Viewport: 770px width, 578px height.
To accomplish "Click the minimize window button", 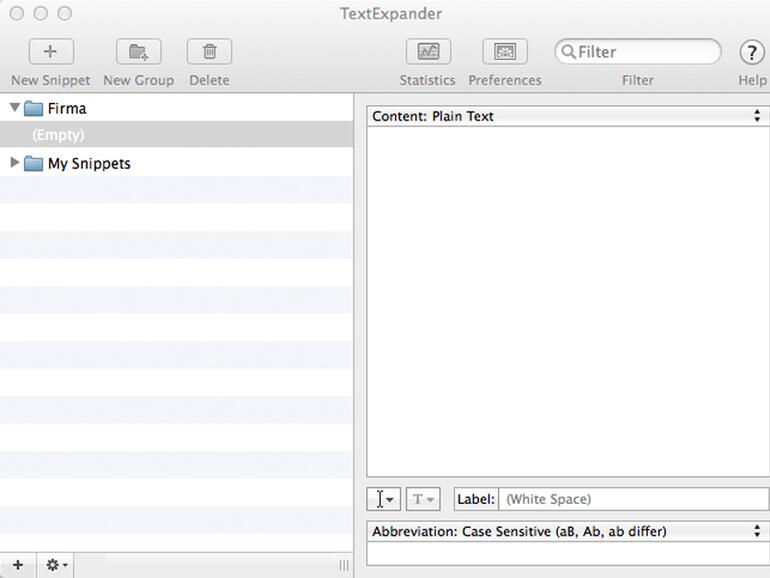I will [x=41, y=13].
